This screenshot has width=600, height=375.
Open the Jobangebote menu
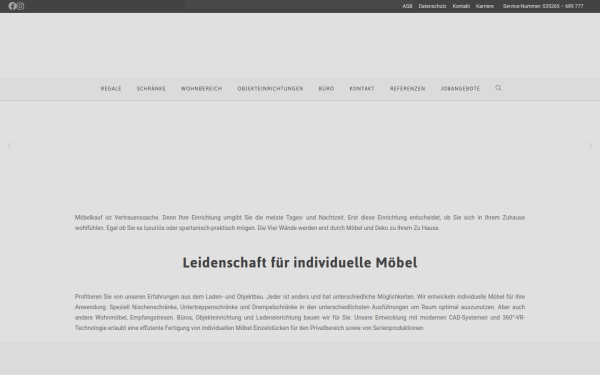[x=460, y=88]
